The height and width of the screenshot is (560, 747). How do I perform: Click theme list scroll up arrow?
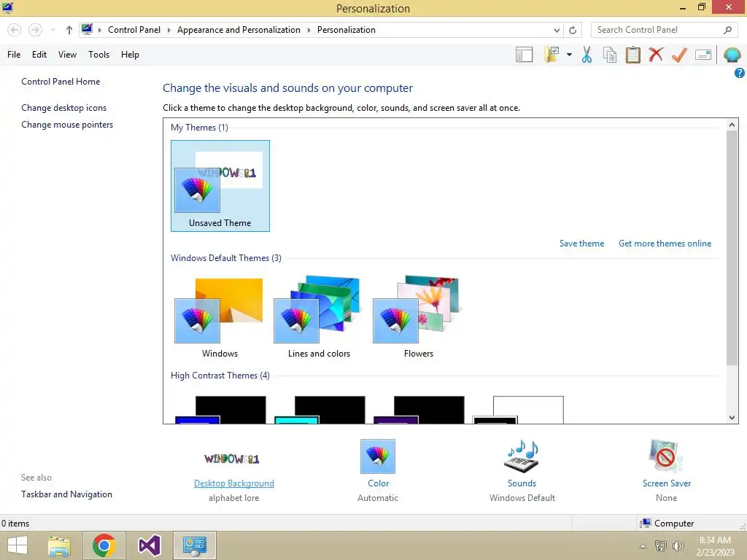tap(732, 125)
